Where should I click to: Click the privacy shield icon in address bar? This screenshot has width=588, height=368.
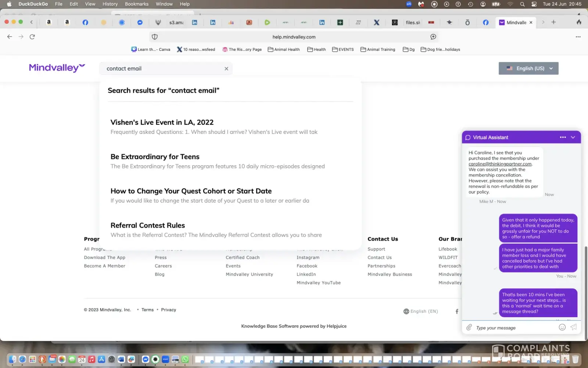(155, 37)
